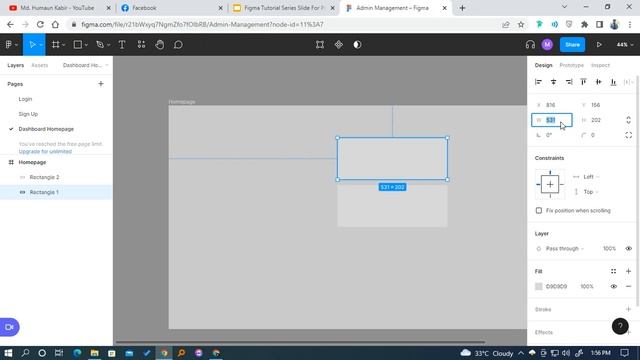Switch to the Prototype tab

[571, 65]
